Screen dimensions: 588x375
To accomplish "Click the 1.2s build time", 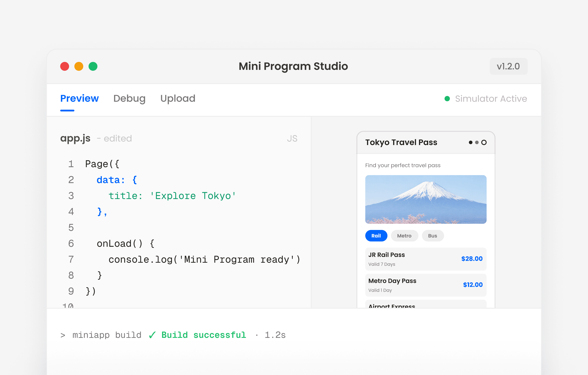I will [x=275, y=335].
